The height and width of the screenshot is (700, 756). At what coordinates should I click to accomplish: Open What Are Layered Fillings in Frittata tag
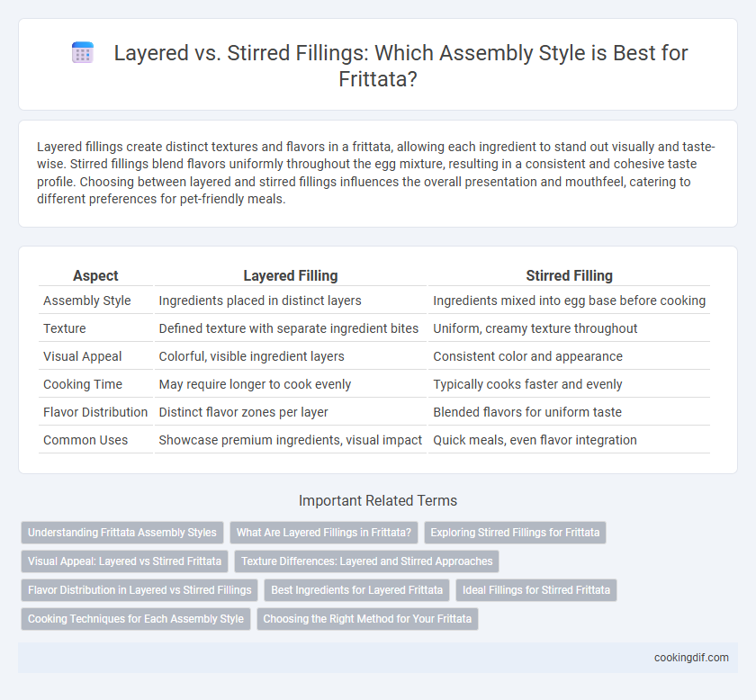point(323,533)
